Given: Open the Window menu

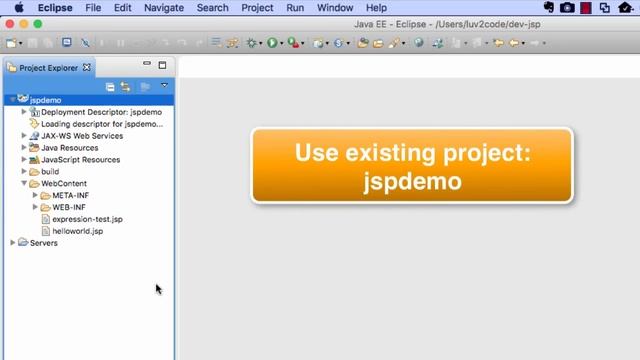Looking at the screenshot, I should click(x=335, y=8).
